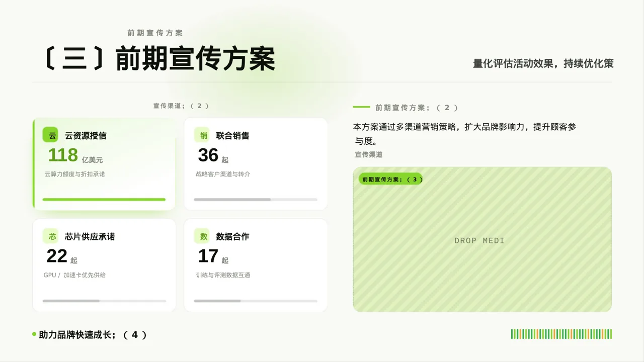
Task: Select the "销" icon on 联合销售 card
Action: pyautogui.click(x=202, y=135)
